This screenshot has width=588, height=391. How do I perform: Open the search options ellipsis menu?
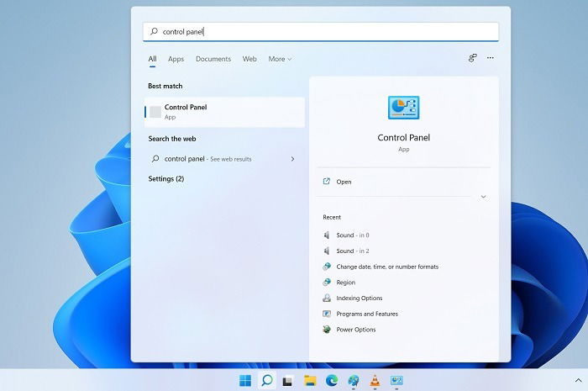coord(490,58)
